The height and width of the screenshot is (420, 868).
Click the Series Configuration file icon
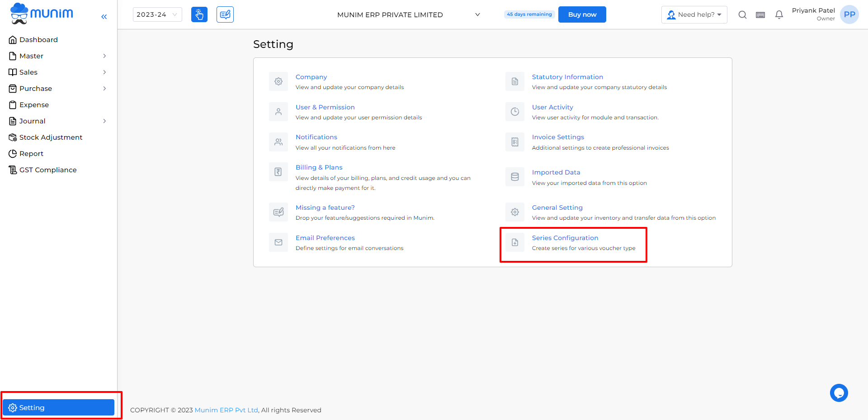(515, 242)
